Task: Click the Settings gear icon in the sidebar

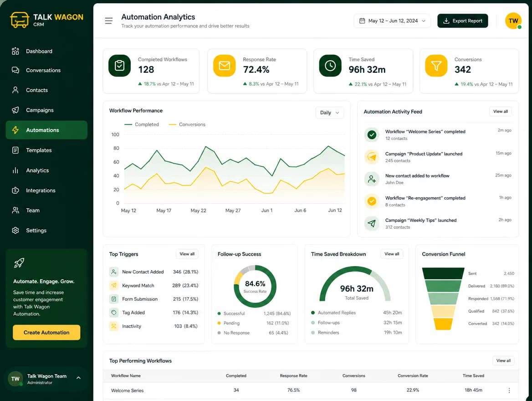Action: click(15, 230)
